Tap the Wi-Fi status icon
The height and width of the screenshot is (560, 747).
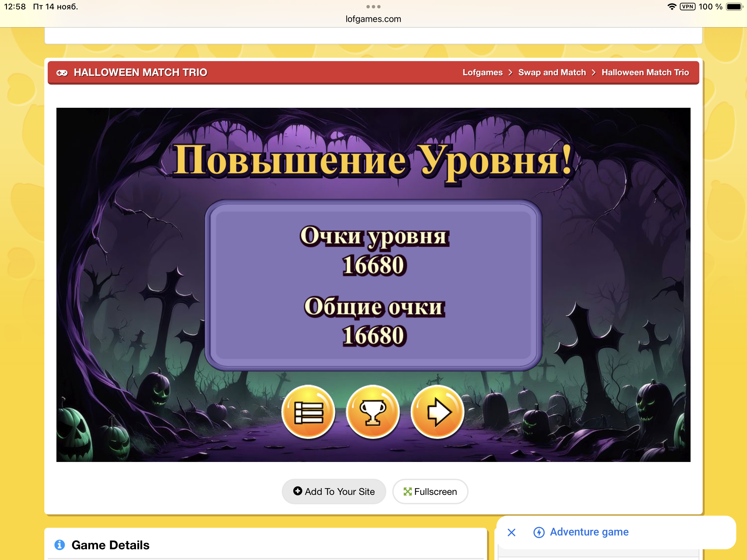672,7
